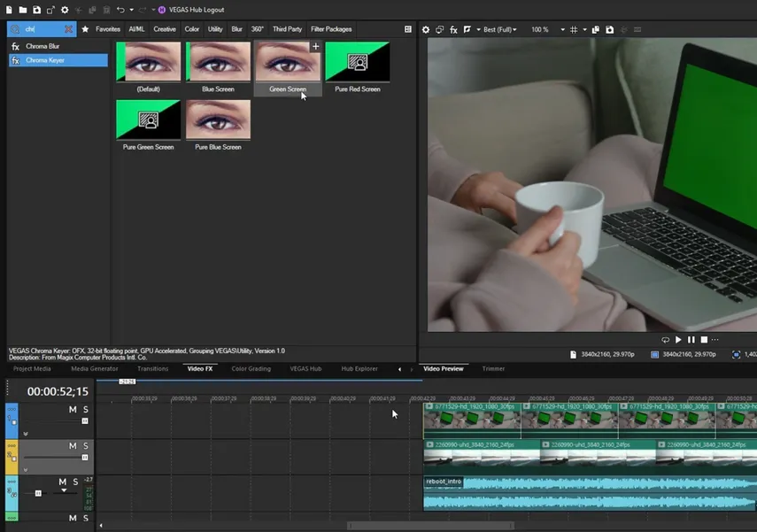Toggle thumbnail grid view icon in FX panel

[408, 29]
